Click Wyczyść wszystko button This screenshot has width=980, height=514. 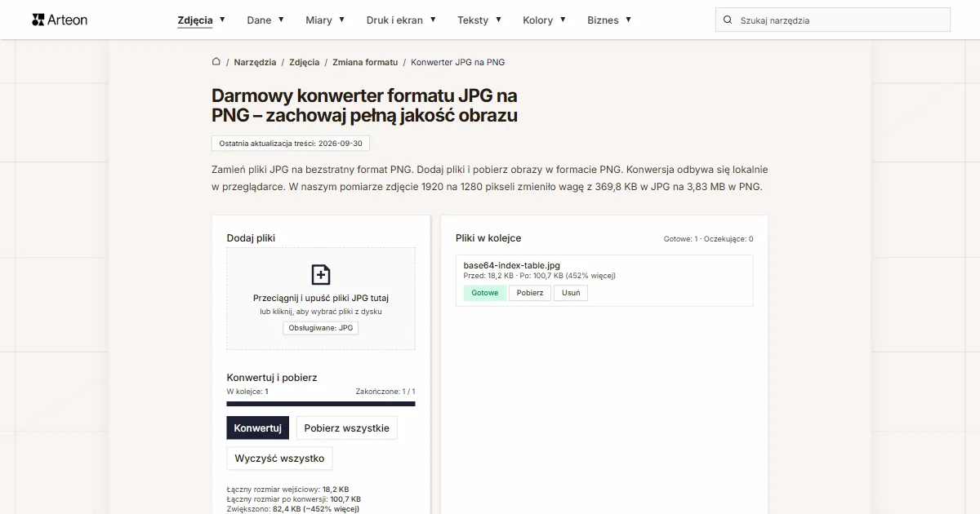(279, 459)
